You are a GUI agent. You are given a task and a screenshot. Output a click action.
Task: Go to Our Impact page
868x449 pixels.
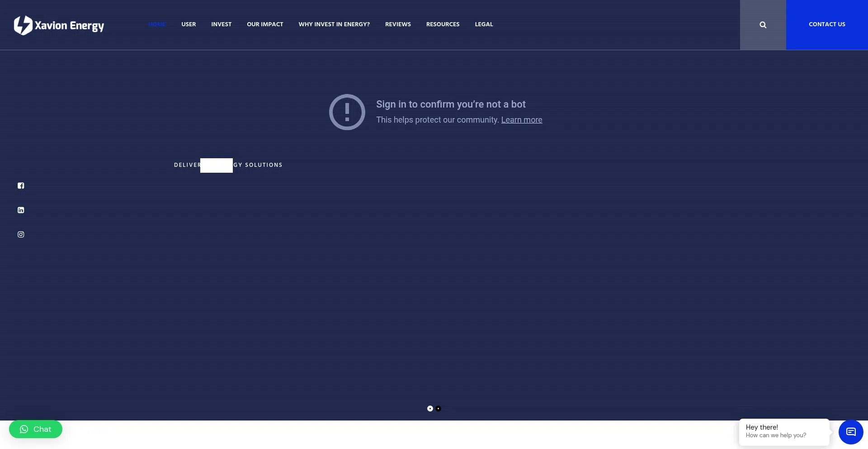265,24
